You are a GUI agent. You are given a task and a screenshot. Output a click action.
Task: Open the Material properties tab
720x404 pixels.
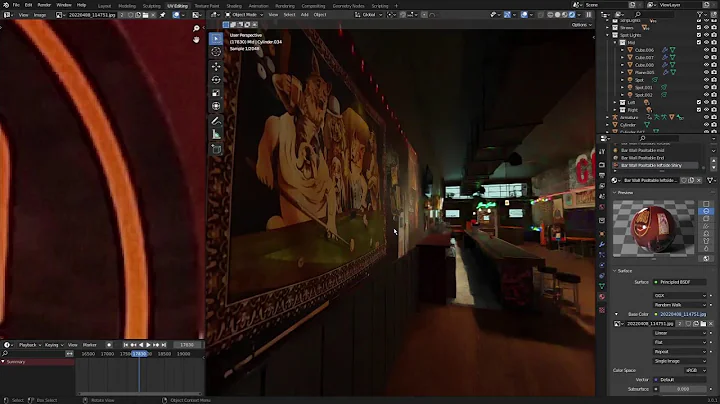point(602,297)
